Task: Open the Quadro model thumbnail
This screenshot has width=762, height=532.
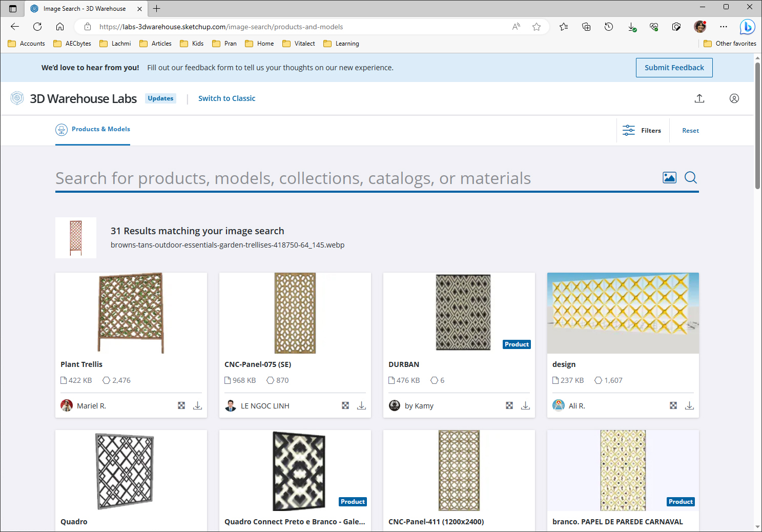Action: click(x=131, y=470)
